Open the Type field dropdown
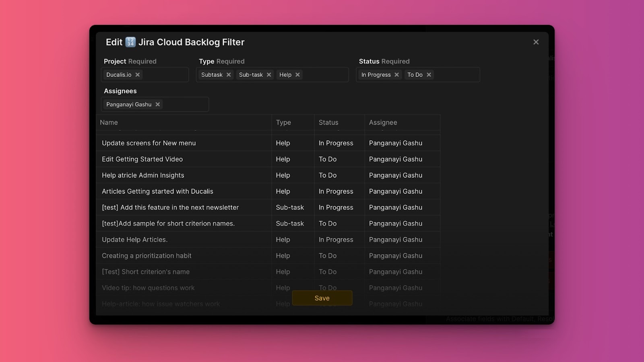The width and height of the screenshot is (644, 362). click(272, 75)
